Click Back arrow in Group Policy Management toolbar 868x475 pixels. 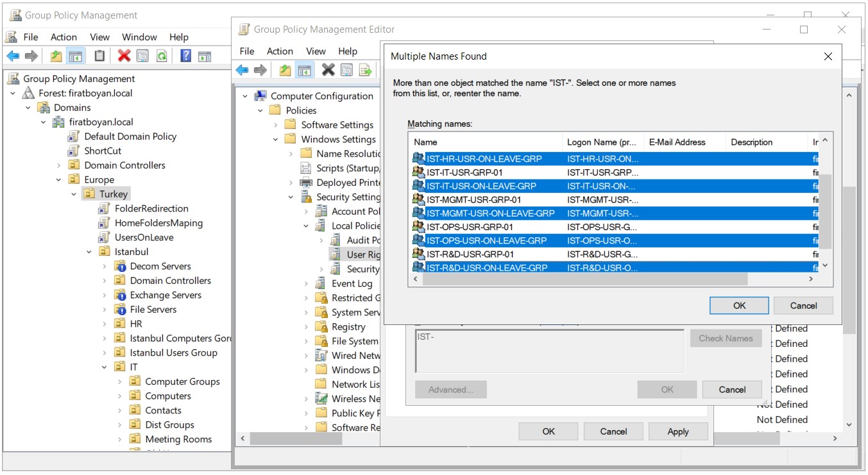13,56
